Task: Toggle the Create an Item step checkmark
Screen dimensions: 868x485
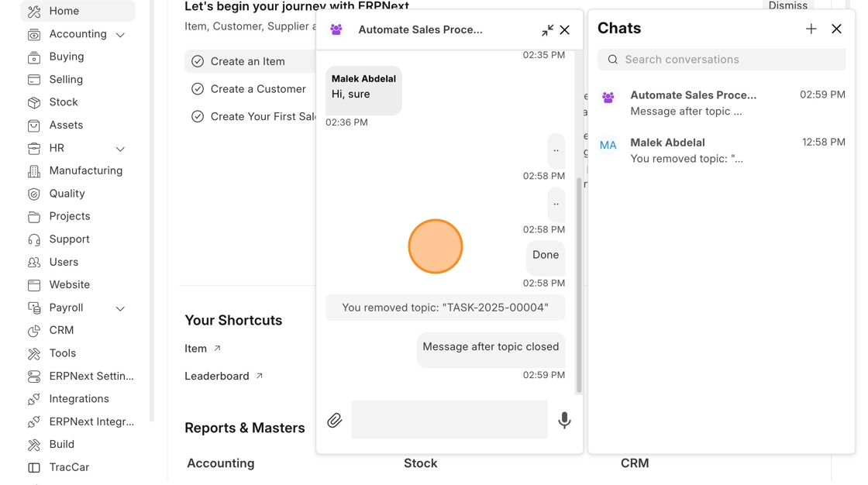Action: pos(198,61)
